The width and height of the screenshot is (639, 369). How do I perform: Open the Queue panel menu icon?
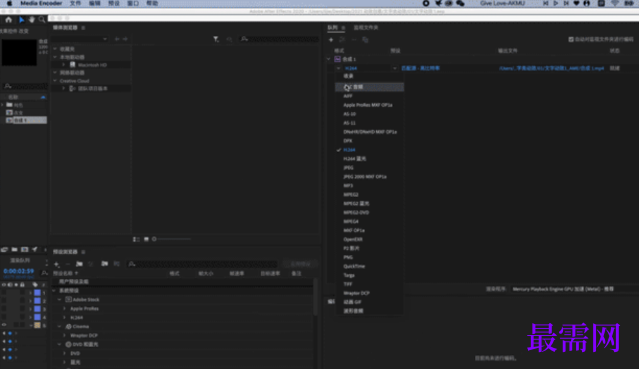[x=344, y=28]
